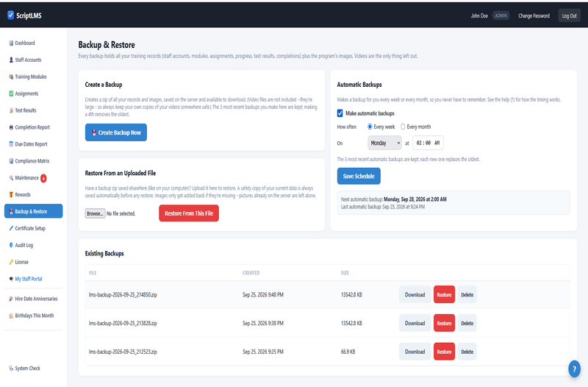
Task: Click the Audit Log shield icon
Action: coord(11,245)
